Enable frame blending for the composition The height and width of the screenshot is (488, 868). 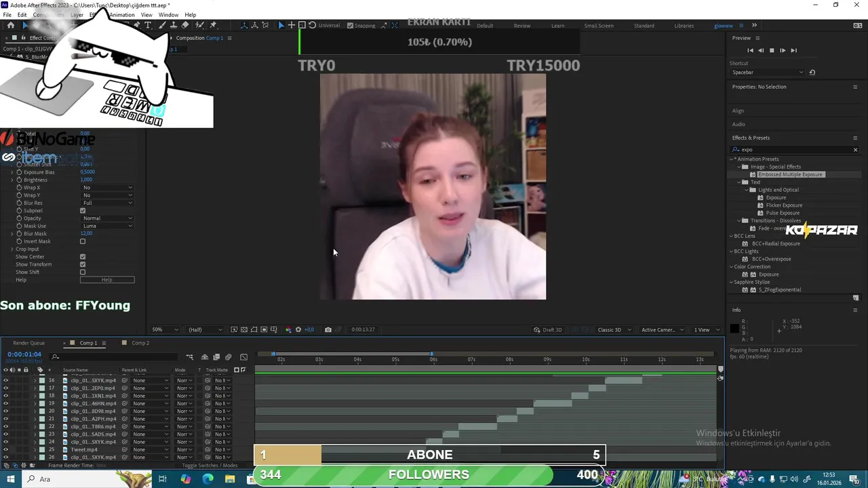click(216, 357)
